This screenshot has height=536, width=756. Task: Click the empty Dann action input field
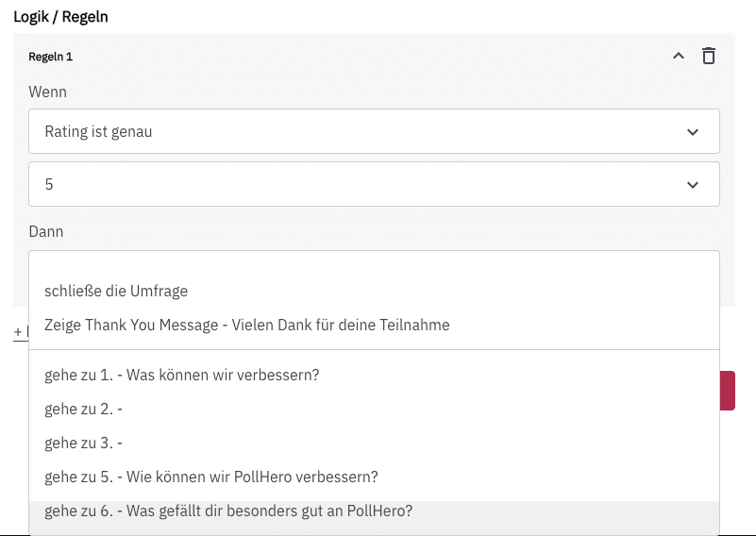(x=374, y=262)
